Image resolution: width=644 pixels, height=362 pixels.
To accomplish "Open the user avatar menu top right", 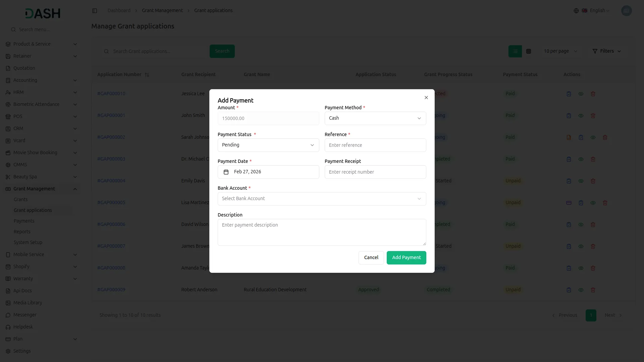I will coord(627,10).
